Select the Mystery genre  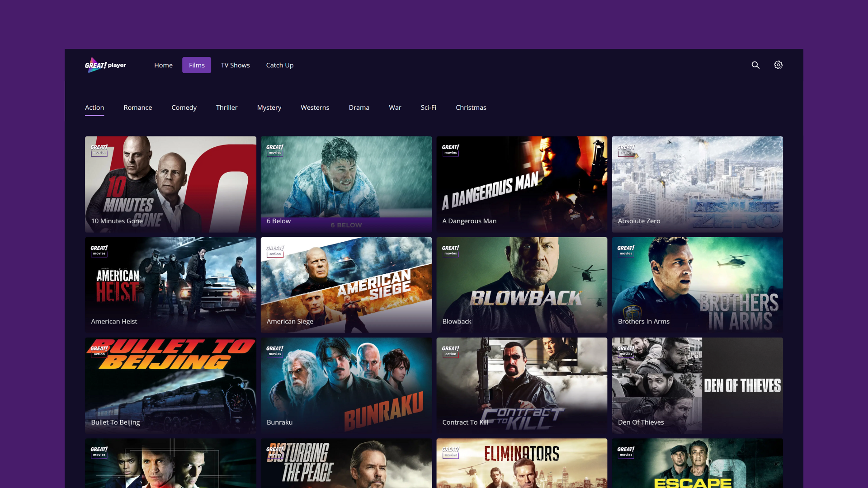coord(269,108)
